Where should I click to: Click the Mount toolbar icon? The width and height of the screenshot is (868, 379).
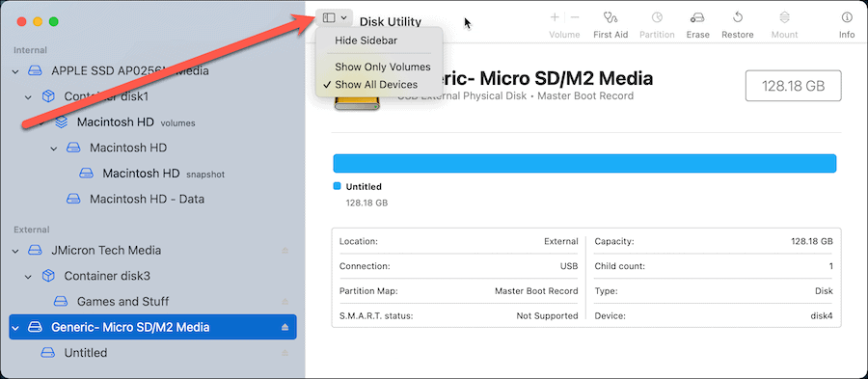pos(784,17)
